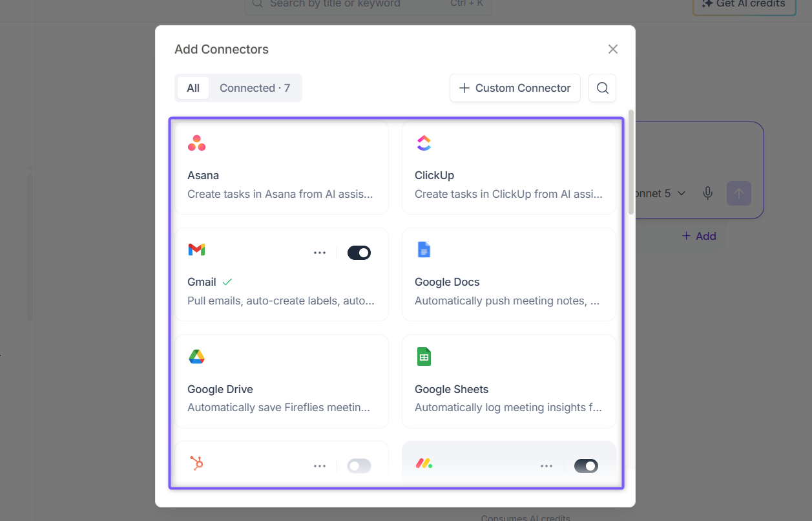Click the Asana title text

point(203,175)
